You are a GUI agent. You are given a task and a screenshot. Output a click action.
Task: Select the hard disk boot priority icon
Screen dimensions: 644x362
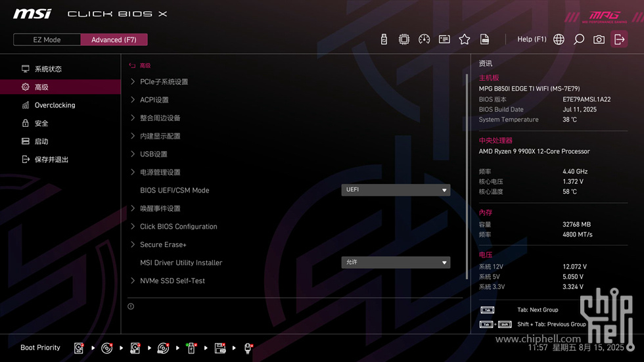(79, 348)
